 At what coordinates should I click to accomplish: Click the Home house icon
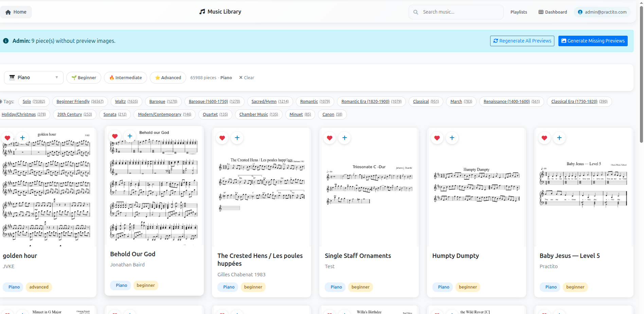(8, 12)
